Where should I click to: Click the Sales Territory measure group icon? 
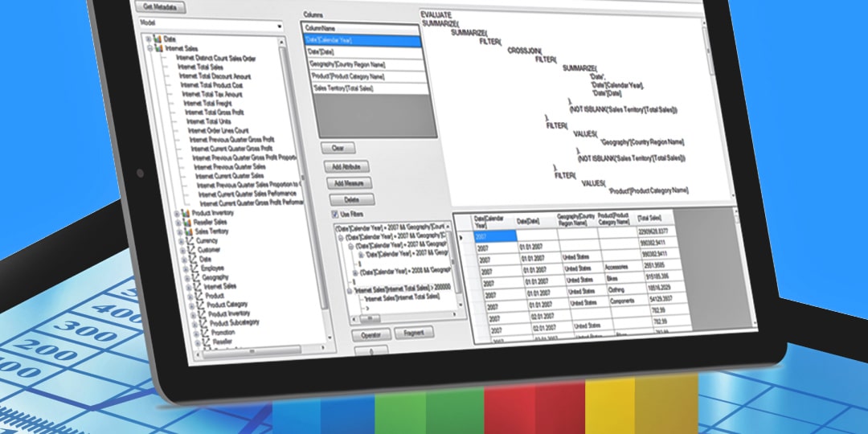[x=188, y=231]
